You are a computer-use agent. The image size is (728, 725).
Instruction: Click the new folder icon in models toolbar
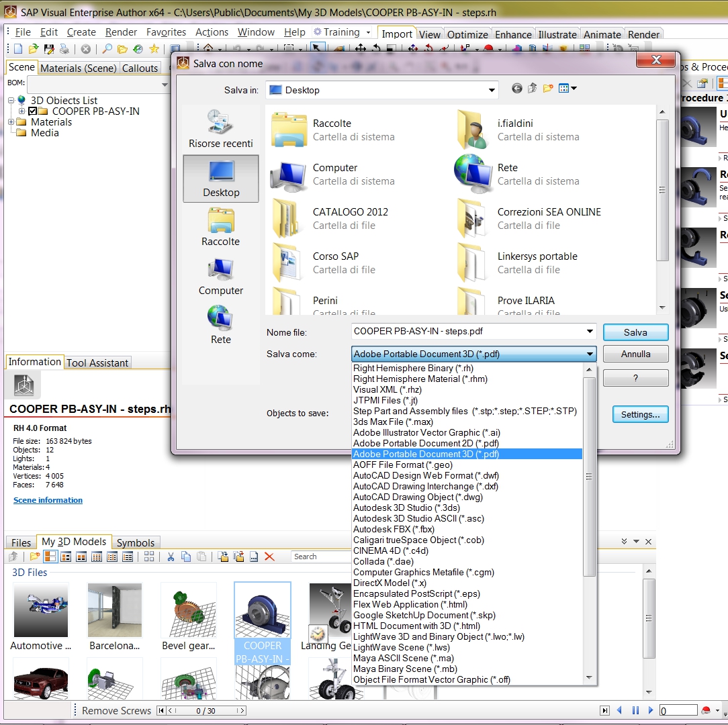tap(34, 557)
